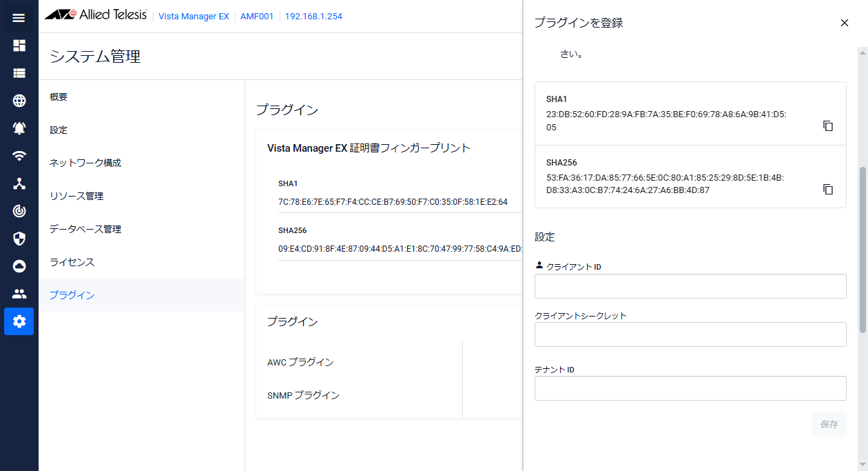Click the Vista Manager EX header link
The width and height of the screenshot is (868, 471).
click(x=194, y=16)
